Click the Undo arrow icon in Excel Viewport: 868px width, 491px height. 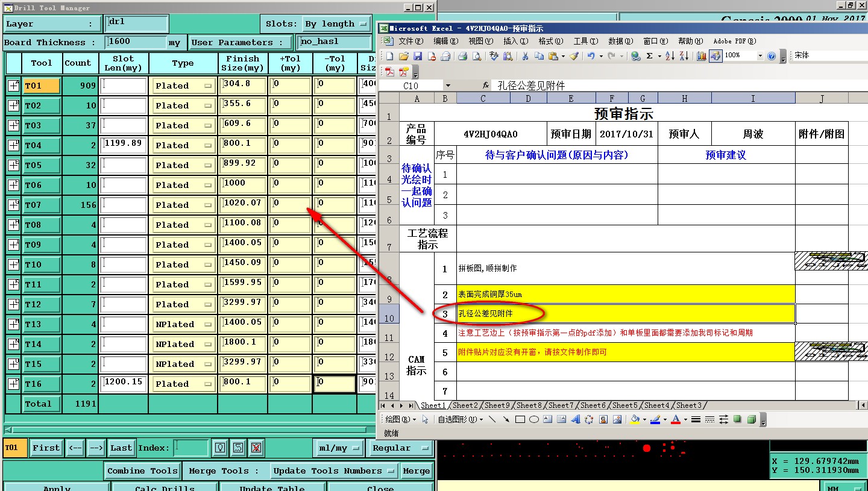[591, 56]
